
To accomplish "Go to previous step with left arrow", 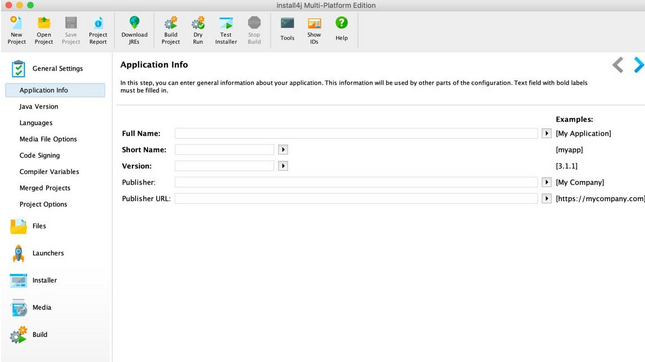I will click(x=617, y=65).
